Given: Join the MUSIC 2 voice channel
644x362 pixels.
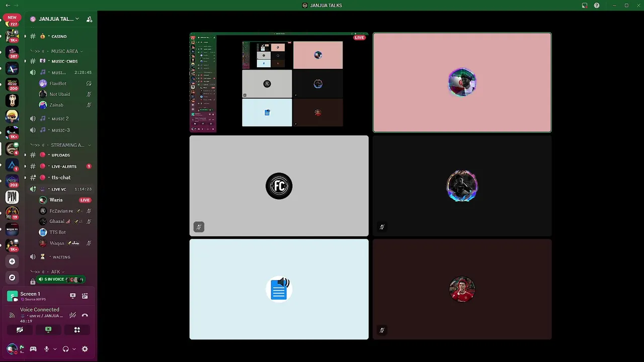Looking at the screenshot, I should (x=60, y=119).
